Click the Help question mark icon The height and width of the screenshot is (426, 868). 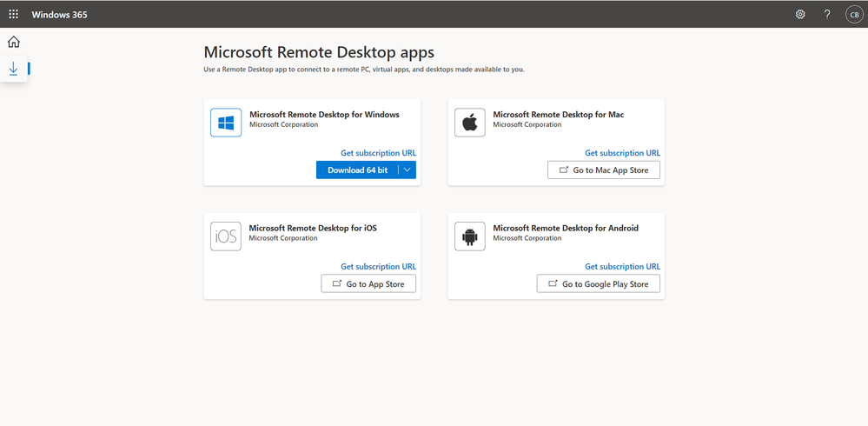click(x=827, y=14)
